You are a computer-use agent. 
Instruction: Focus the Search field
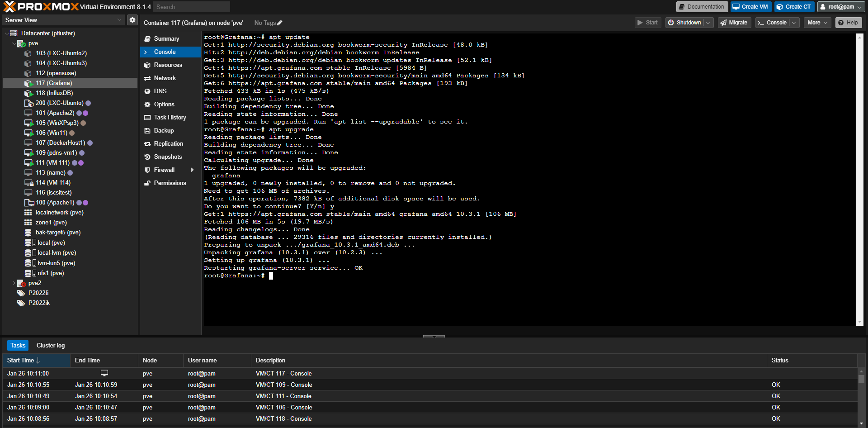pos(192,7)
